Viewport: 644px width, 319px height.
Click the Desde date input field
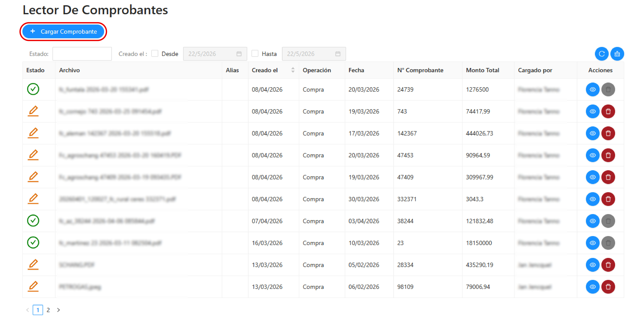pos(215,54)
